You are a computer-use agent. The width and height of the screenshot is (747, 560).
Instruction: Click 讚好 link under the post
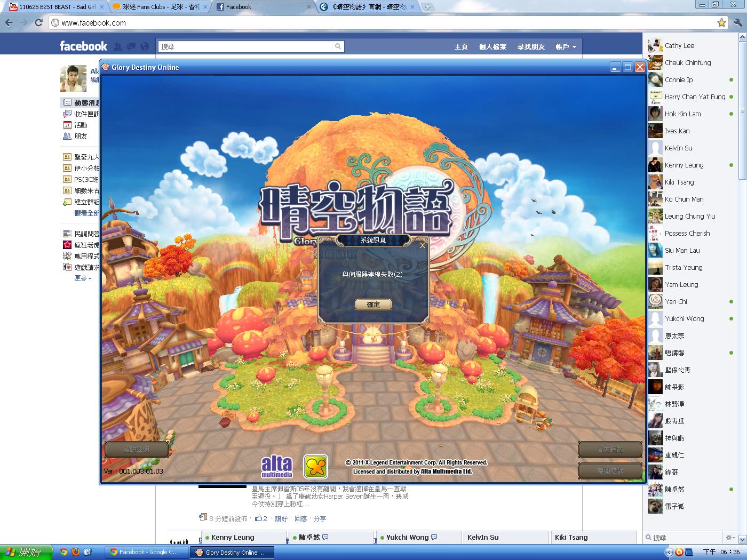tap(281, 518)
